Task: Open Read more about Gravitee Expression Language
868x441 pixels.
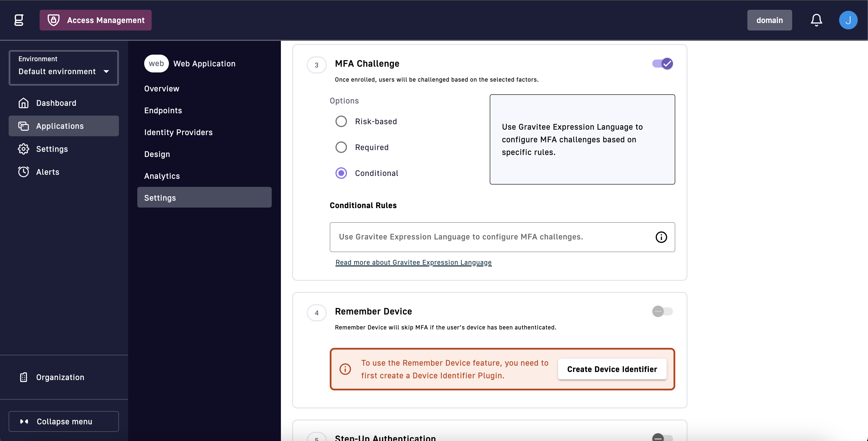Action: pyautogui.click(x=413, y=262)
